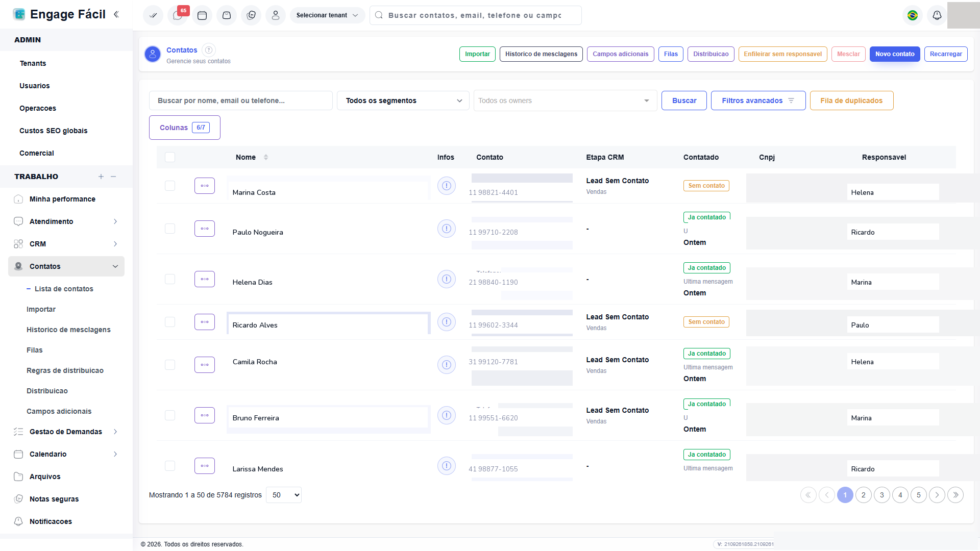Image resolution: width=980 pixels, height=551 pixels.
Task: Click the Importar button in the header
Action: [477, 54]
